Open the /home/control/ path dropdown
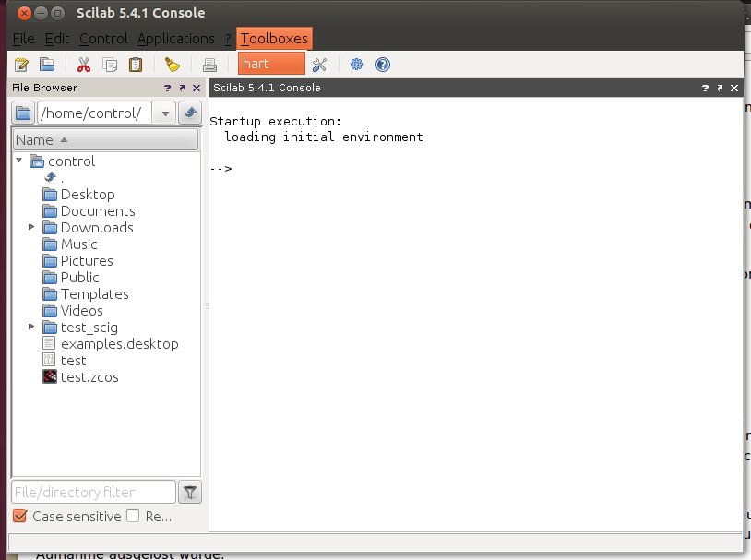Image resolution: width=751 pixels, height=560 pixels. 164,113
